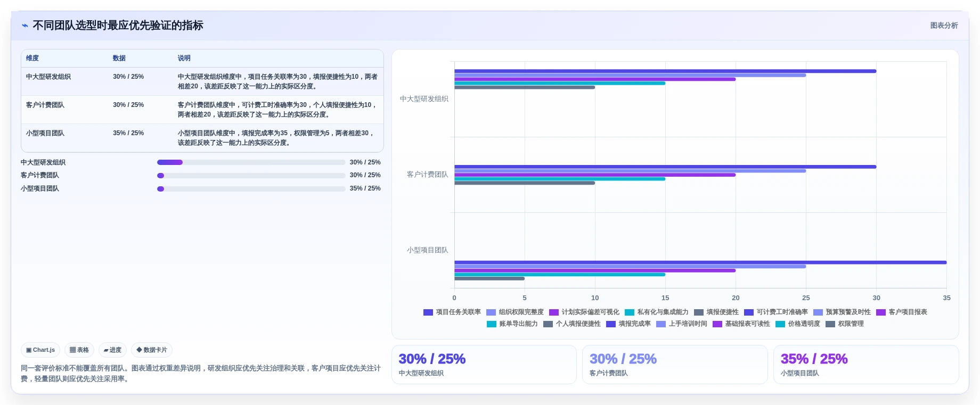Click the 客户计费团队 y-axis label in chart
The height and width of the screenshot is (405, 980).
[428, 175]
